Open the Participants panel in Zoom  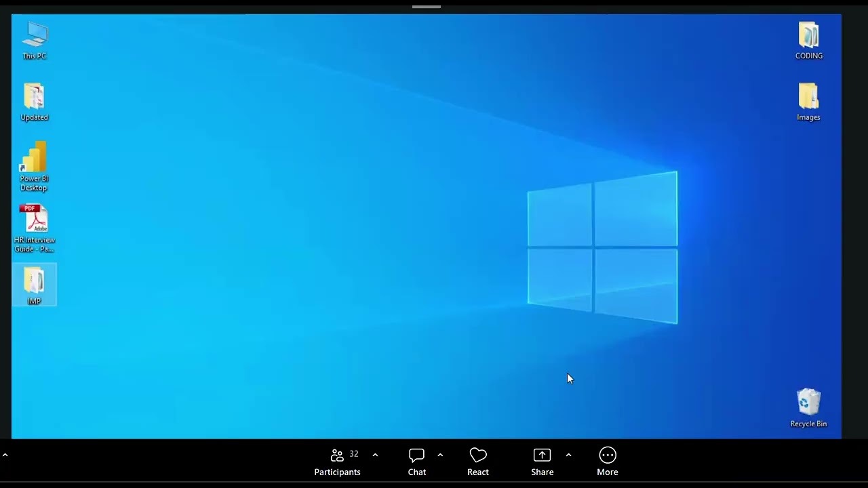click(337, 462)
